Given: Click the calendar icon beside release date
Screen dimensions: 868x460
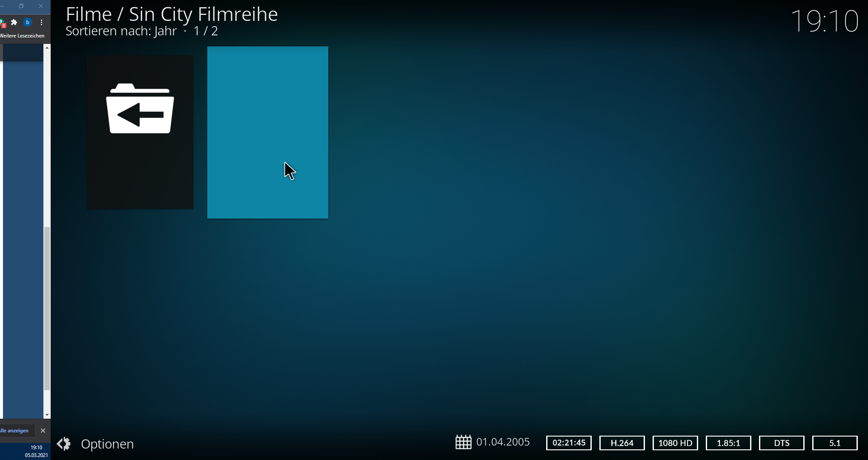Looking at the screenshot, I should tap(463, 442).
